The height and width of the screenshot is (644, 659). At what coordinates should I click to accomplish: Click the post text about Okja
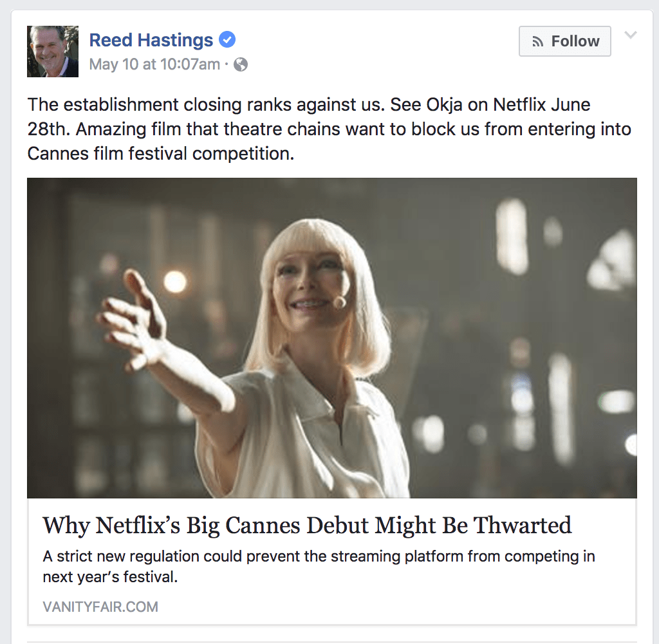coord(329,129)
